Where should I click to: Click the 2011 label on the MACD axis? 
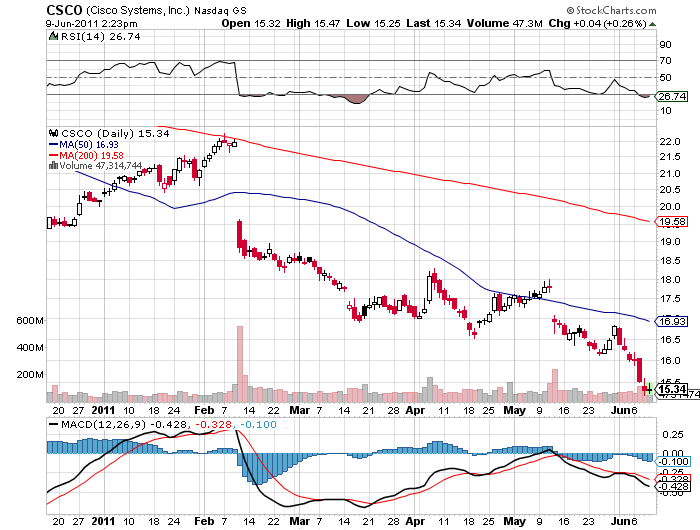click(x=103, y=521)
